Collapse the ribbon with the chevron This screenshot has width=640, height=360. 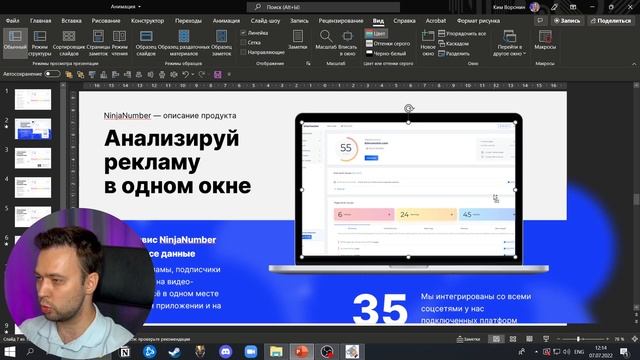click(x=634, y=64)
